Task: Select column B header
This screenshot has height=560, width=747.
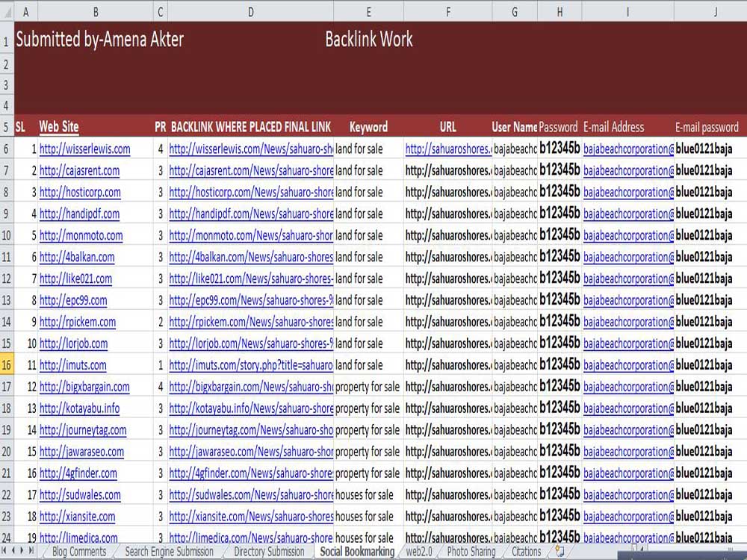Action: click(x=96, y=12)
